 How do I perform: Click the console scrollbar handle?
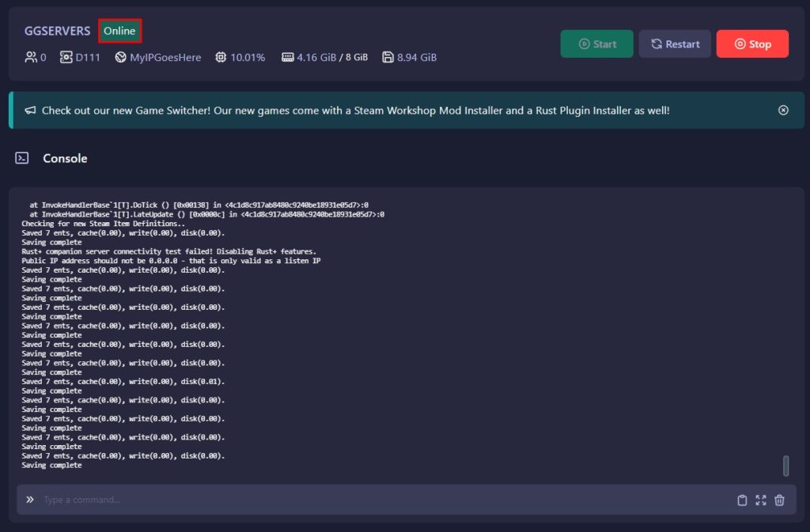tap(785, 466)
